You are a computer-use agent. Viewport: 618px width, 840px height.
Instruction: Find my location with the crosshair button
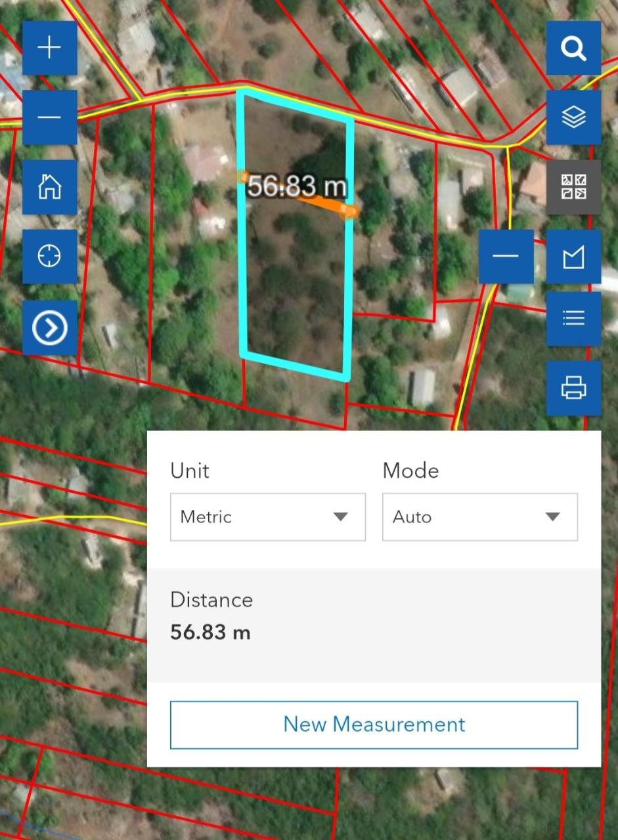point(50,257)
